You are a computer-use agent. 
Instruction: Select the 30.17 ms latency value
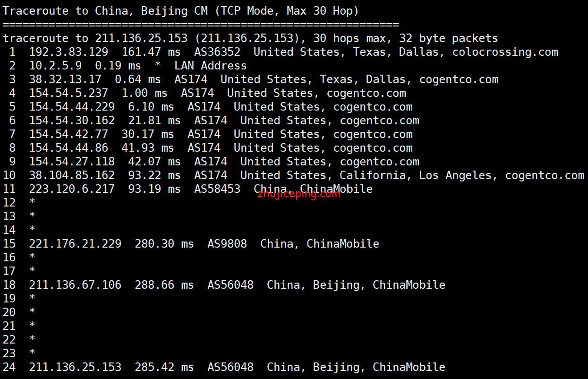coord(148,134)
